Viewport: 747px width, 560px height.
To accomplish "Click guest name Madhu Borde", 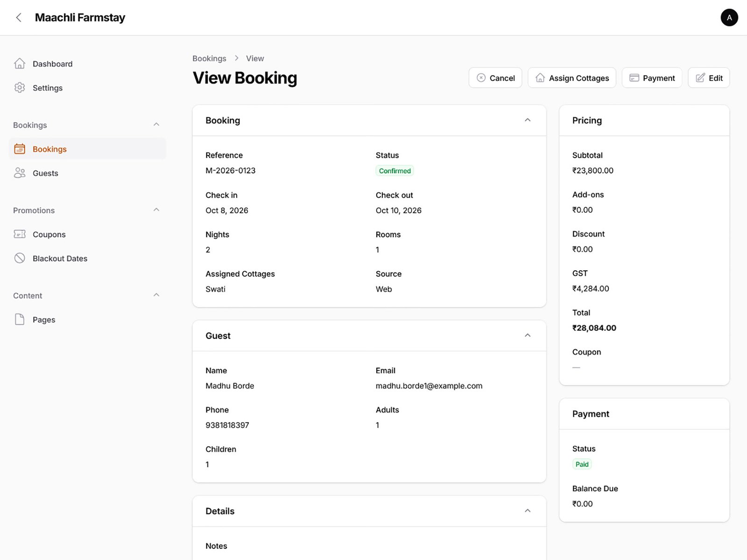I will pos(230,386).
